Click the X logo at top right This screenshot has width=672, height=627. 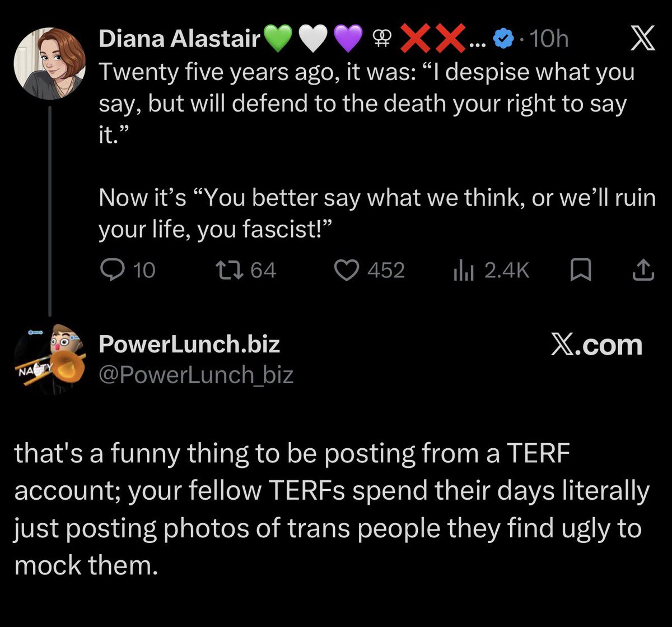642,40
